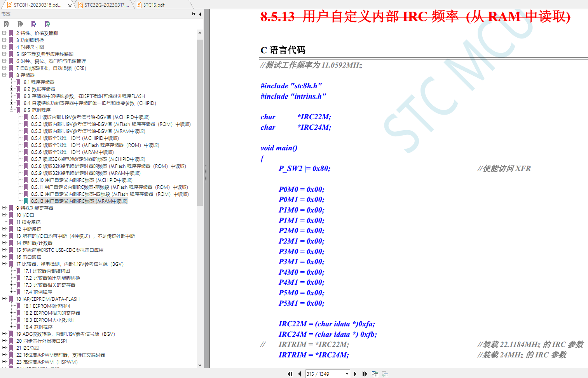Expand the 8.2 数据存储器 node
588x378 pixels.
pyautogui.click(x=12, y=89)
